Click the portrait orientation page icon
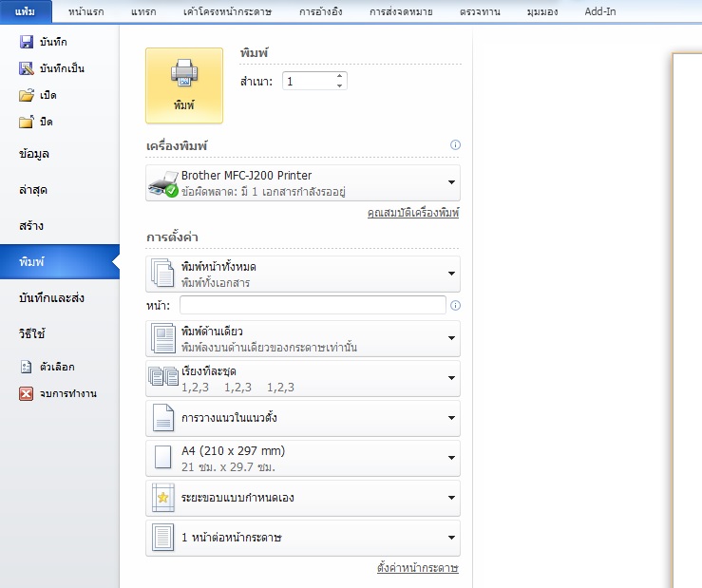Screen dimensions: 702x588 point(163,417)
